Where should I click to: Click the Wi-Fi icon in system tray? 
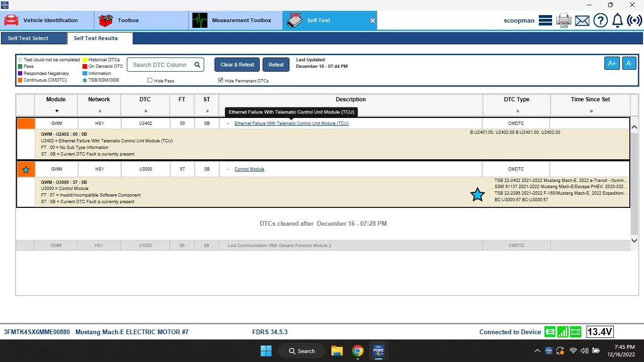pos(573,351)
